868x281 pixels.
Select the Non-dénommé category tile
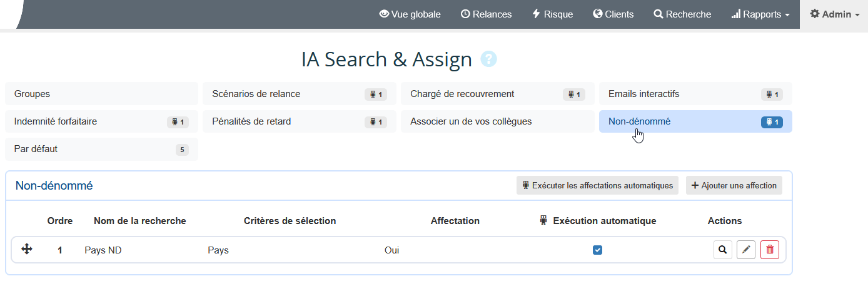(695, 121)
